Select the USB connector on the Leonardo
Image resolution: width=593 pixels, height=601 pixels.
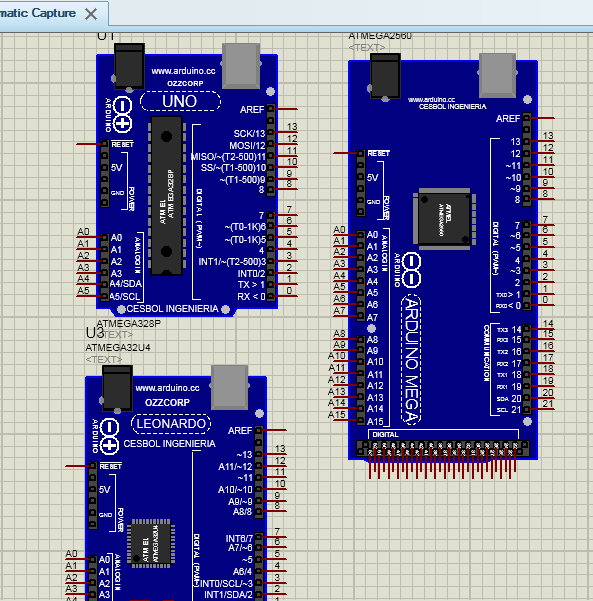229,388
